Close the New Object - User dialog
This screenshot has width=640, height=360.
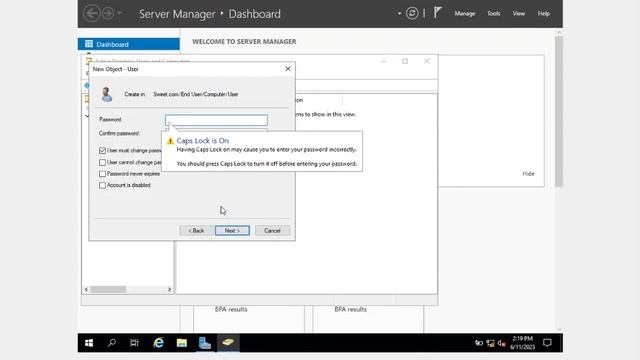(x=288, y=69)
